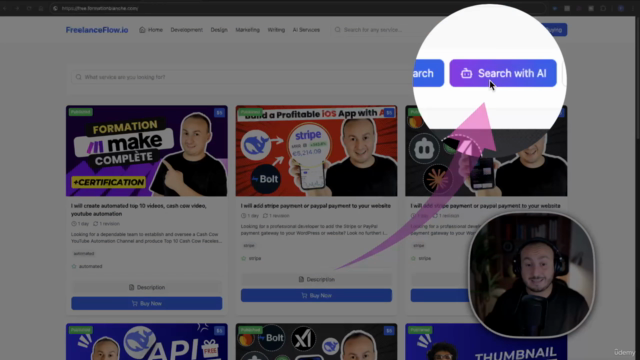Click the page's vertical scrollbar
Screen dimensions: 640x360
tap(638, 78)
